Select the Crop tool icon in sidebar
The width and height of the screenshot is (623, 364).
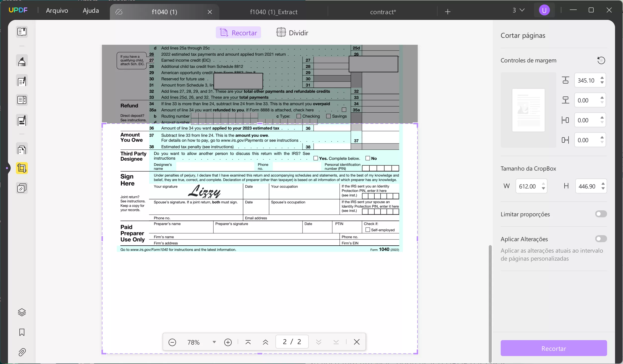pos(22,168)
